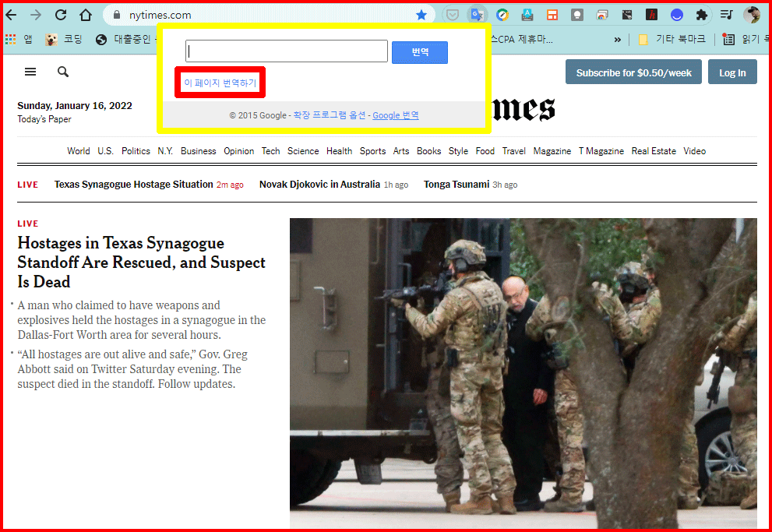
Task: Open the World section
Action: pos(78,151)
